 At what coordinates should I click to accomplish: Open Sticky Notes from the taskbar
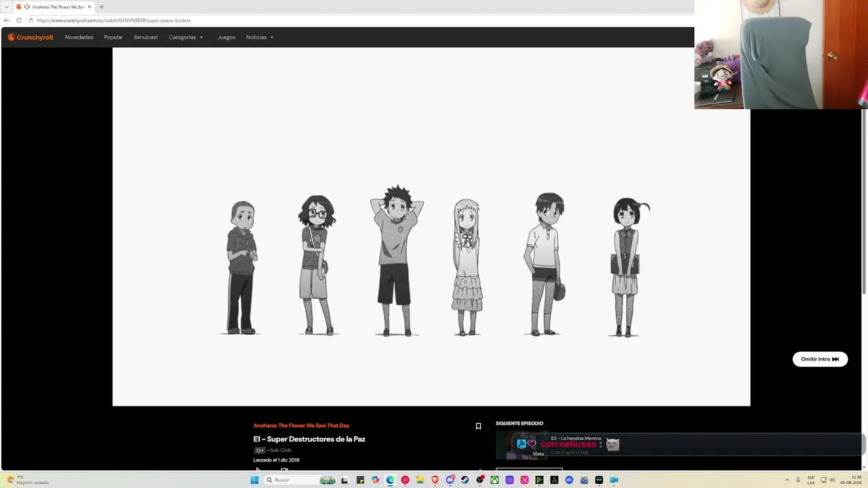pyautogui.click(x=360, y=480)
